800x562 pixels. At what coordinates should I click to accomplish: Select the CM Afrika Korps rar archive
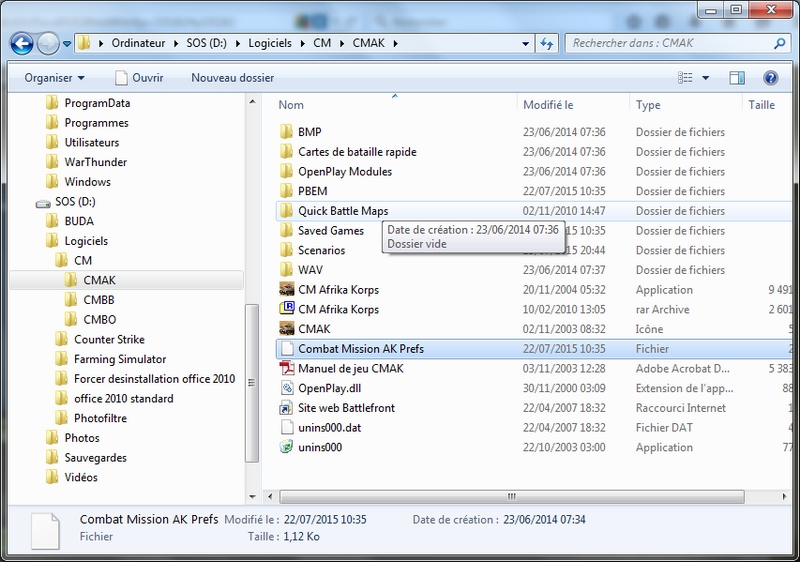point(338,310)
